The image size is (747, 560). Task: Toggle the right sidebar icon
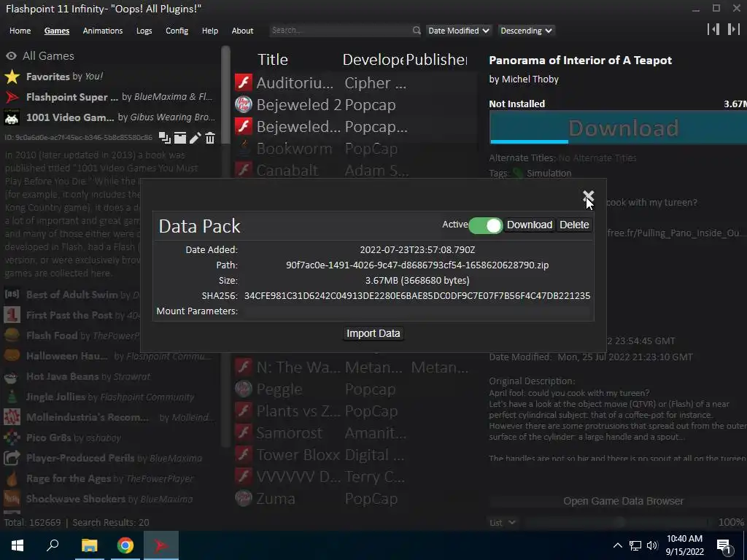733,29
